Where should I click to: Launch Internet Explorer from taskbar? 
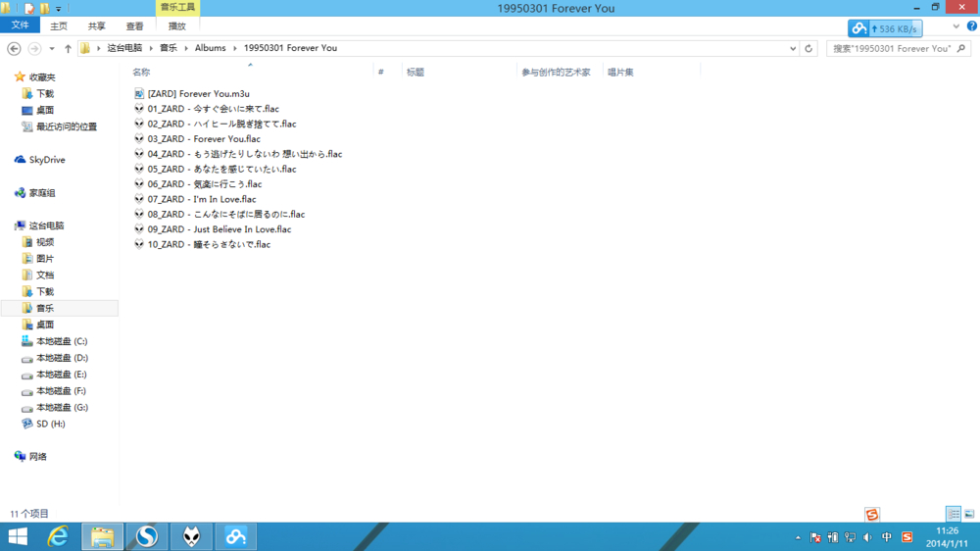[58, 536]
